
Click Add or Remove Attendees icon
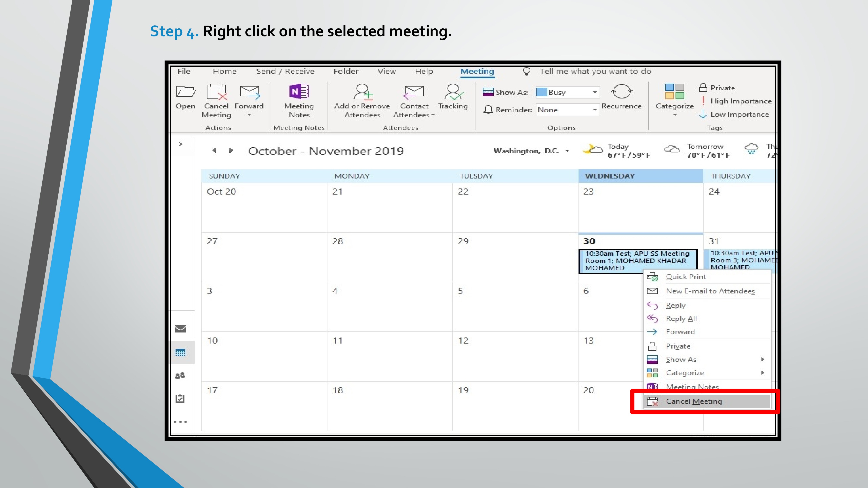tap(363, 92)
